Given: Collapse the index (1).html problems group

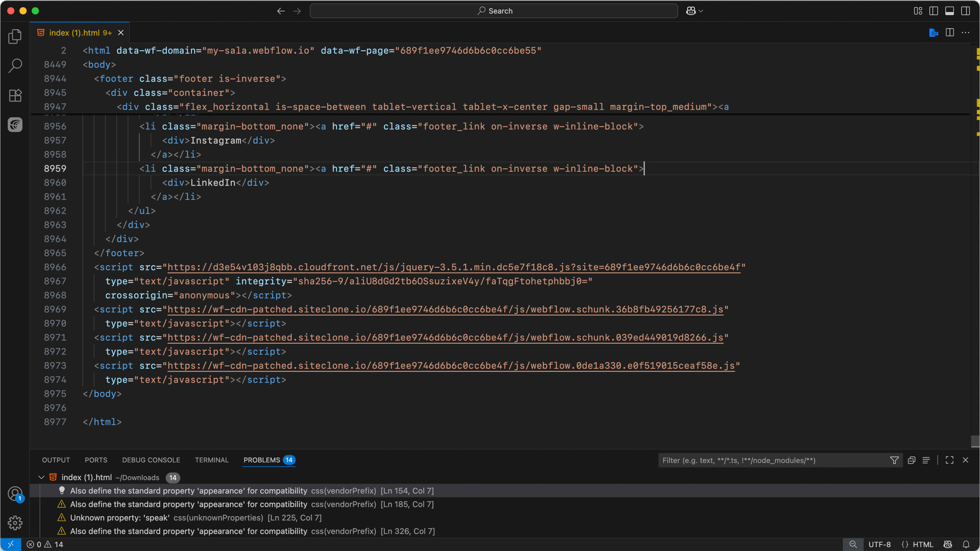Looking at the screenshot, I should tap(41, 478).
